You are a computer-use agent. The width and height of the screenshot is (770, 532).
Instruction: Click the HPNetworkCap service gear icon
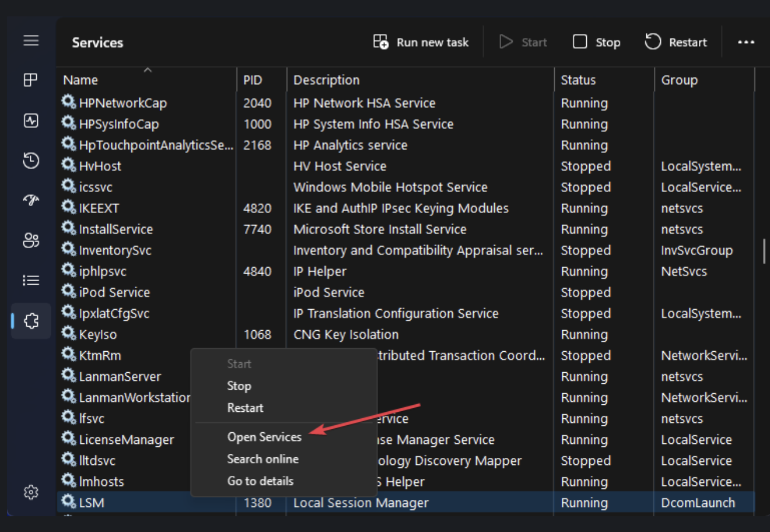(69, 102)
